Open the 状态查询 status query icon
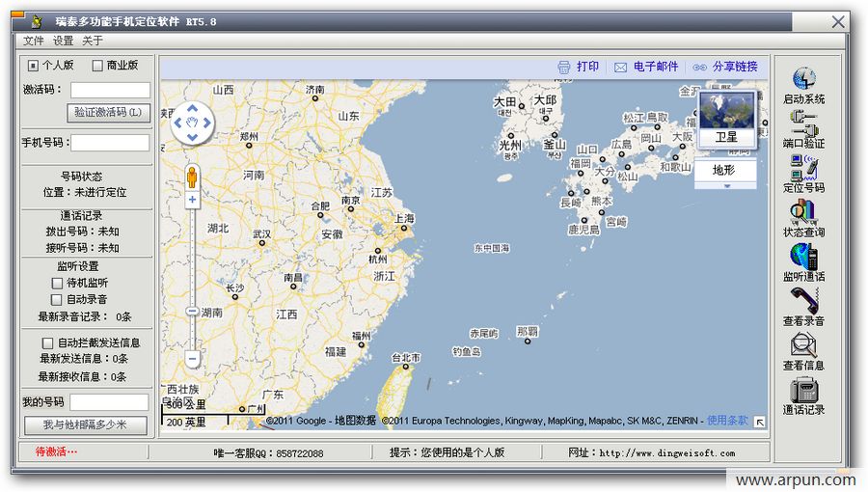The width and height of the screenshot is (868, 492). point(803,212)
